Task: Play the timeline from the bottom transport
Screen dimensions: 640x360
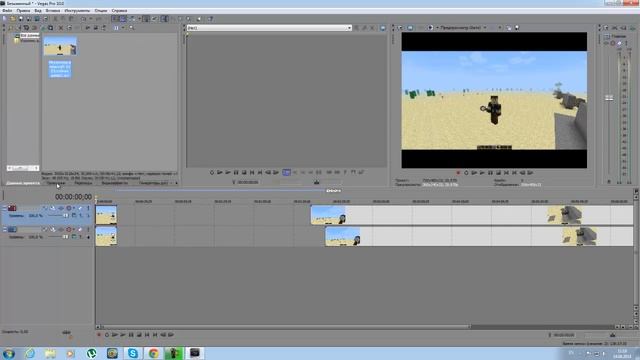Action: point(123,335)
